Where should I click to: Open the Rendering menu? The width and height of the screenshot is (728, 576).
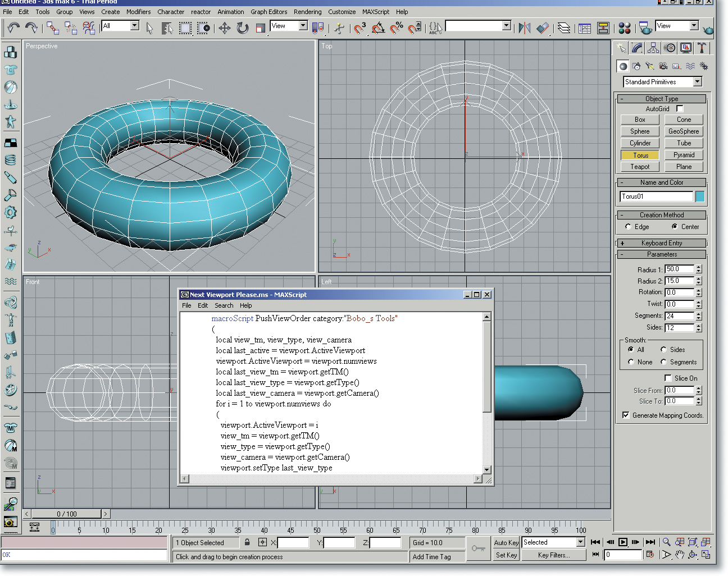coord(308,12)
